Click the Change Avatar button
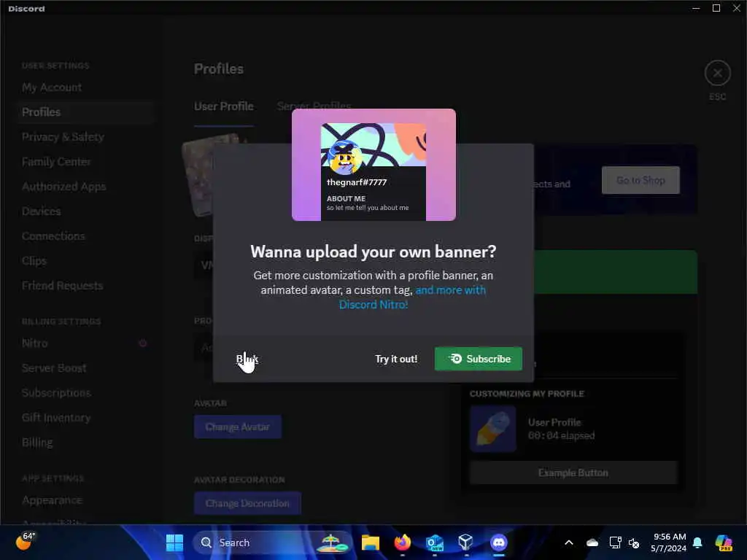Screen dimensions: 747x560 pos(237,427)
